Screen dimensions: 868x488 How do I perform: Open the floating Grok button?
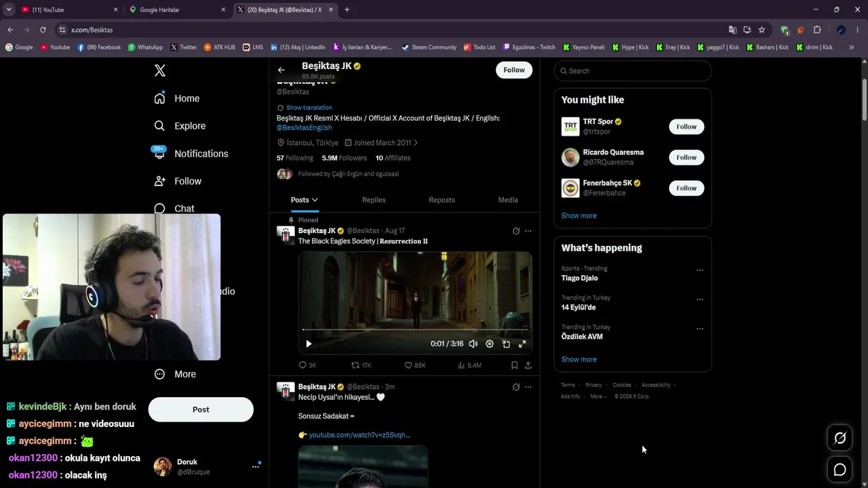840,439
